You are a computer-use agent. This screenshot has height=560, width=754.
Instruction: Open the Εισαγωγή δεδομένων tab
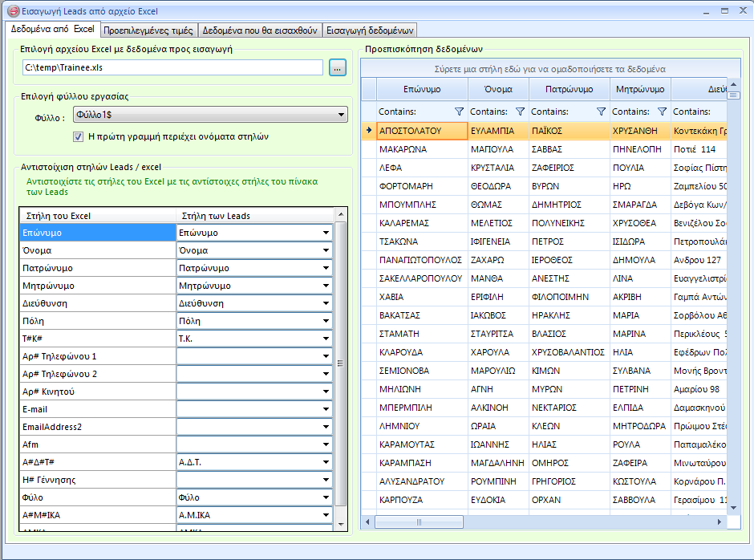(x=369, y=30)
